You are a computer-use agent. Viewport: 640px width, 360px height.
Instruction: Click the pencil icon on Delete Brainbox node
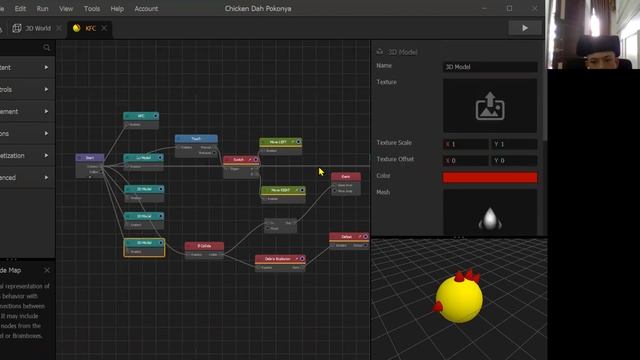click(297, 258)
